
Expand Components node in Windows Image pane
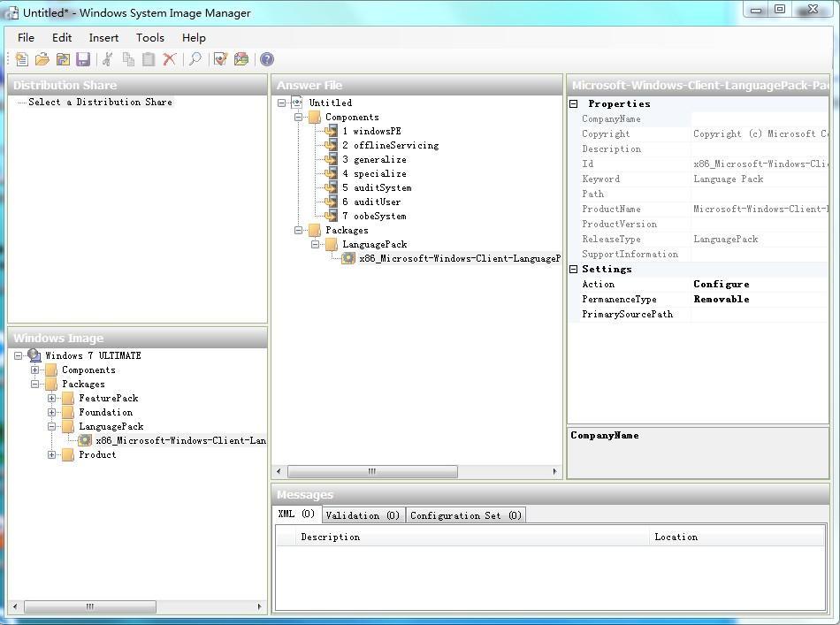click(34, 370)
